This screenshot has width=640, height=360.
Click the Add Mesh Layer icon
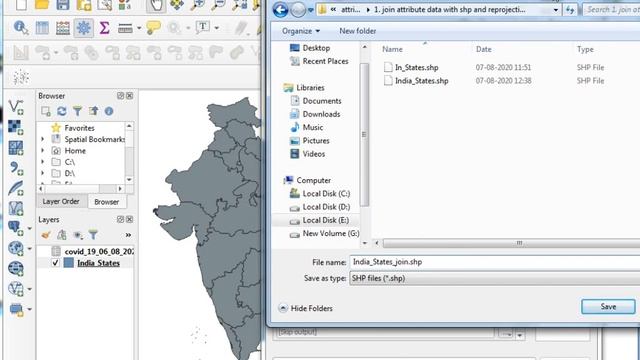[16, 147]
